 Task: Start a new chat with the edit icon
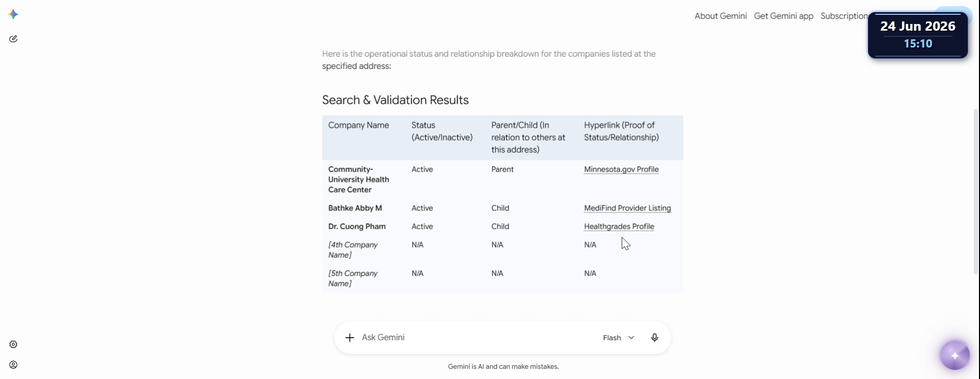point(13,39)
